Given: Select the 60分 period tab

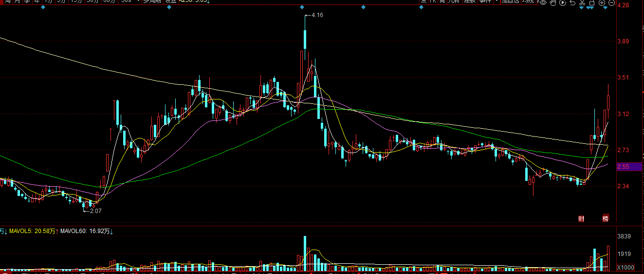Looking at the screenshot, I should (110, 2).
